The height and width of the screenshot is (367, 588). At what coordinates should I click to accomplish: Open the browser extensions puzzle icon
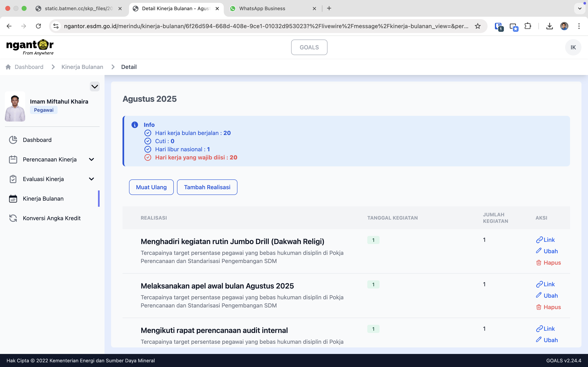(x=528, y=26)
